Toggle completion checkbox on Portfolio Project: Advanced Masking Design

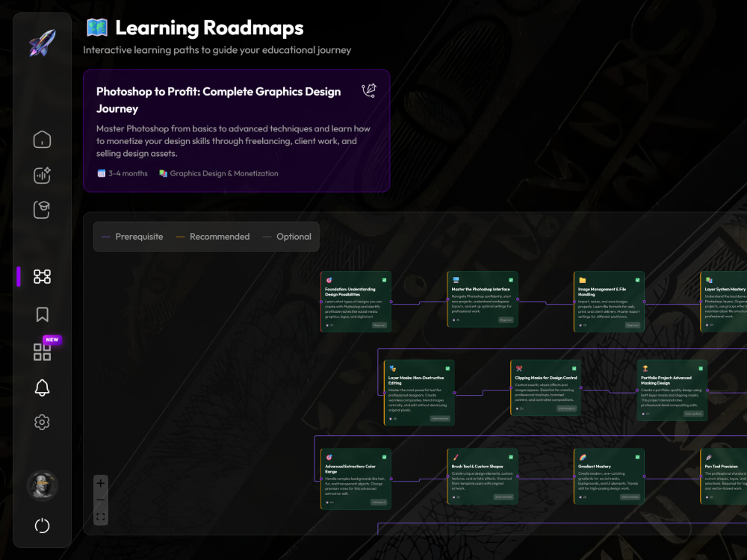701,369
